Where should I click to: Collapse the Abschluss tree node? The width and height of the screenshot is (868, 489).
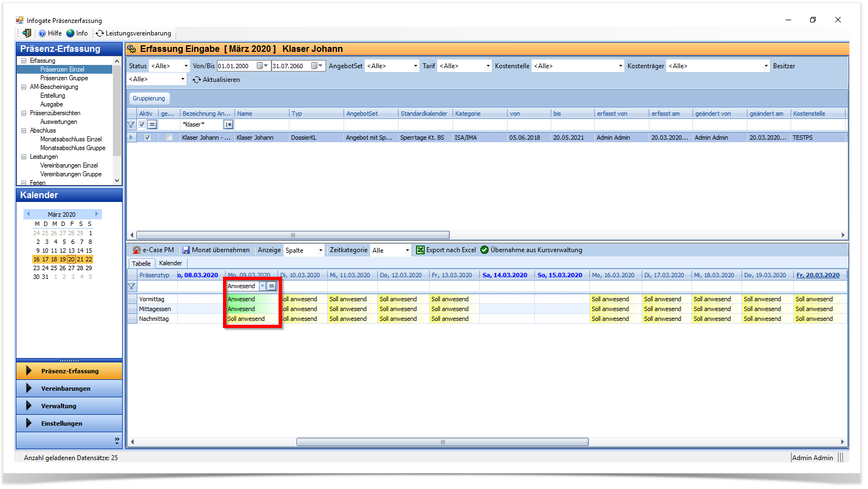point(24,130)
